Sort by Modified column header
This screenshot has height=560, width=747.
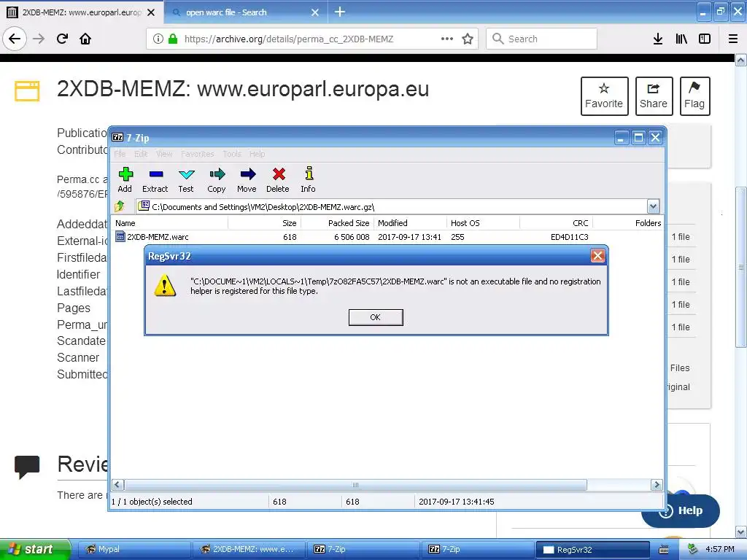point(410,223)
